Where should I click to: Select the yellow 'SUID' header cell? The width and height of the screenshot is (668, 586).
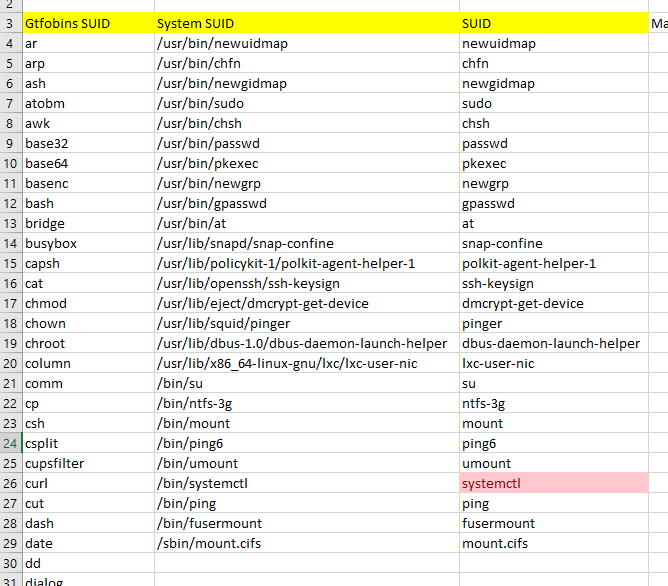(554, 23)
